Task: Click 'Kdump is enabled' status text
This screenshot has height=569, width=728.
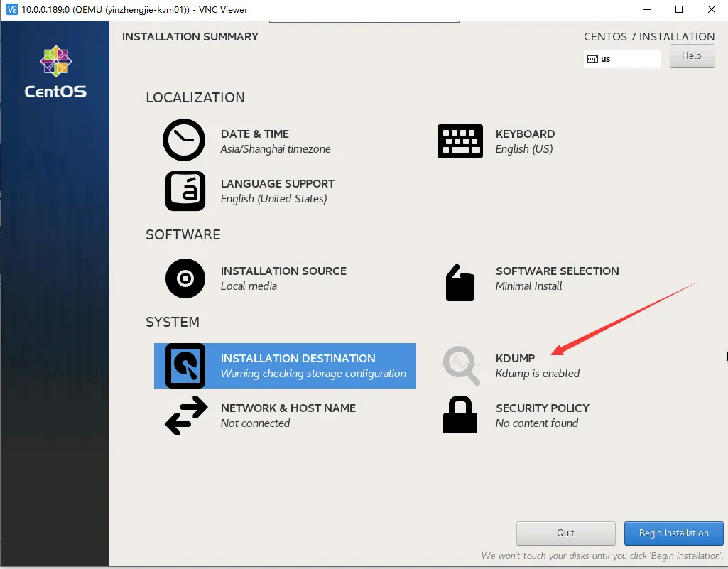Action: (x=538, y=374)
